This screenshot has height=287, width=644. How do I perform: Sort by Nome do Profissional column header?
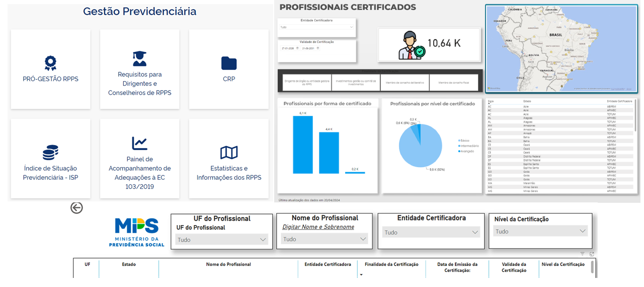[228, 264]
